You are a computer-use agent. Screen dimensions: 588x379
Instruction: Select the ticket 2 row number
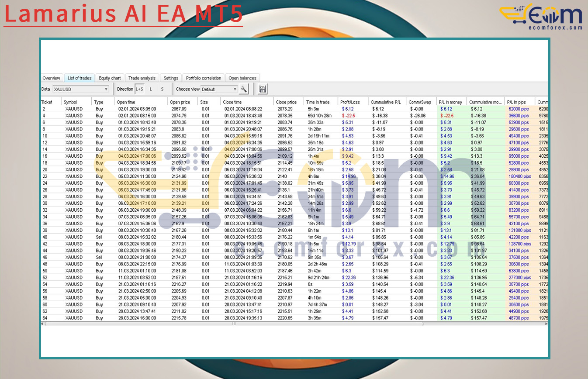click(x=44, y=109)
